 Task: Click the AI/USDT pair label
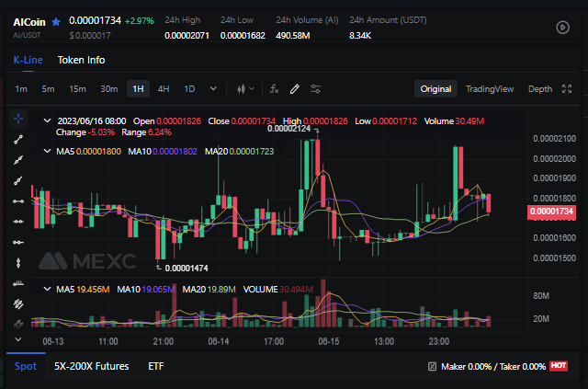pos(27,35)
